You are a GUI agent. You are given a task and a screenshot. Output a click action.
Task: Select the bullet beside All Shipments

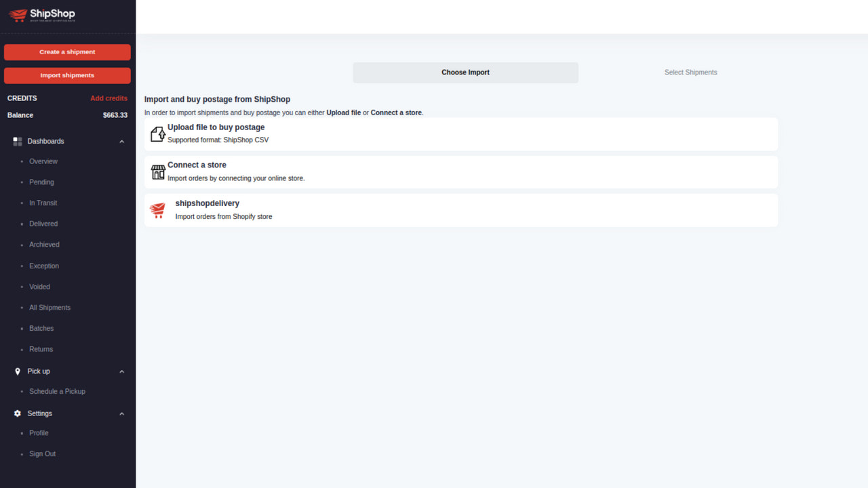tap(22, 308)
